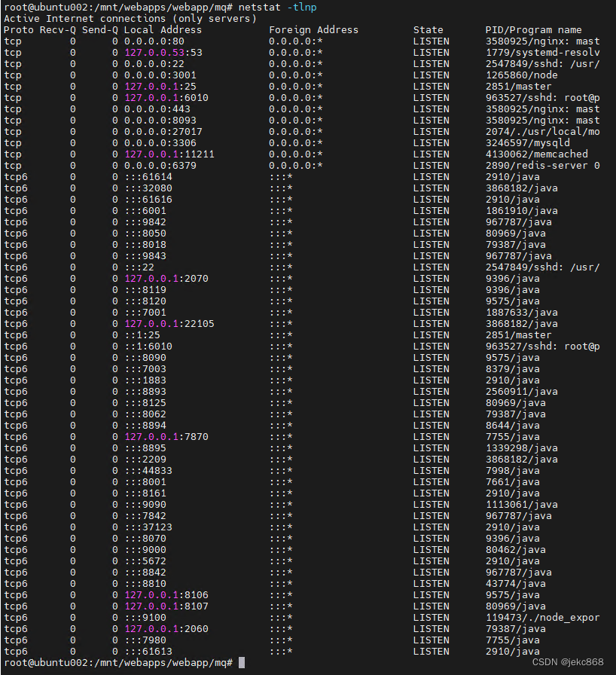Click the 'netstat -tlnp' command text
This screenshot has height=675, width=616.
pos(277,8)
